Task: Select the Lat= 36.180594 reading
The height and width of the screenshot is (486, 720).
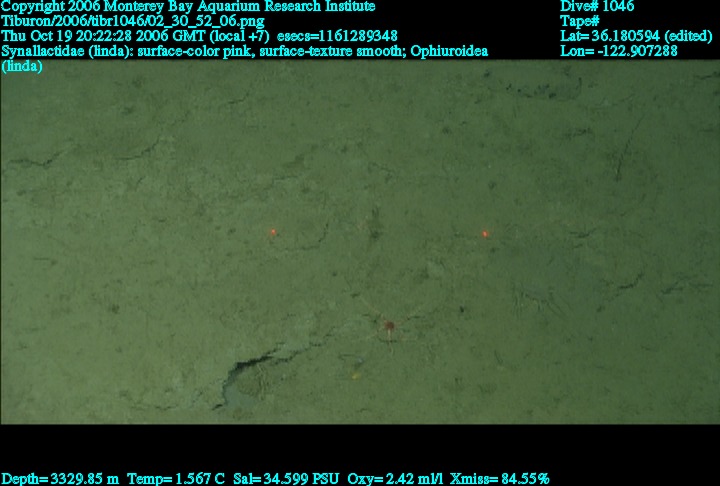Action: [635, 36]
